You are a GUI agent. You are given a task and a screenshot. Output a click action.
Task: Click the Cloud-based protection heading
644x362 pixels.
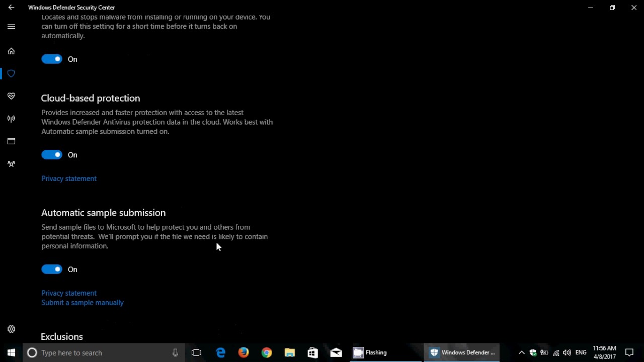pos(91,98)
